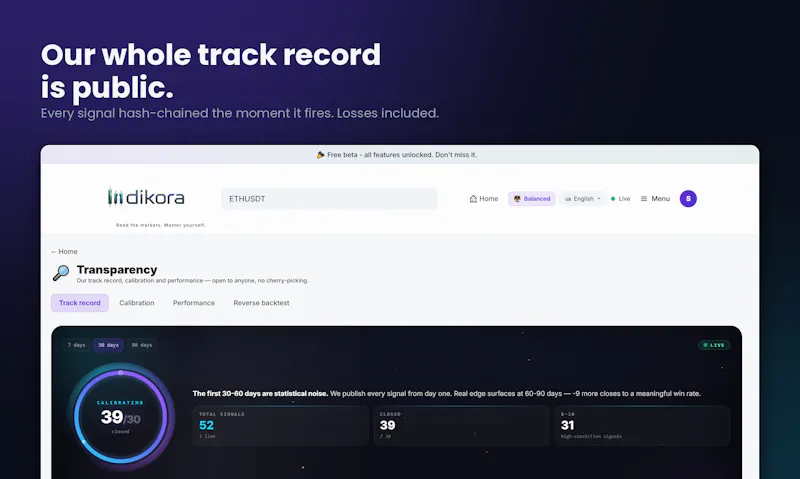Open the Balanced profile selector
The width and height of the screenshot is (800, 479).
[x=532, y=198]
